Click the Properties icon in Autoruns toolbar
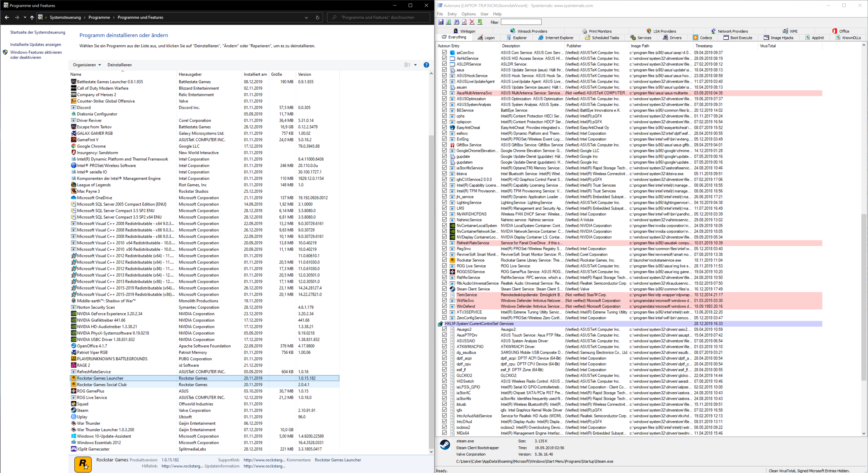The width and height of the screenshot is (868, 473). [464, 22]
